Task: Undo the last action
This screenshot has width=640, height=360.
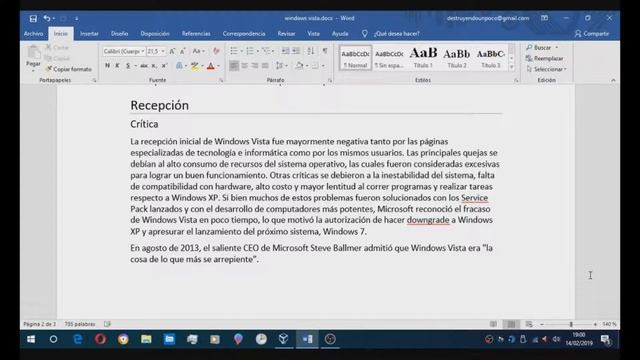Action: 47,18
